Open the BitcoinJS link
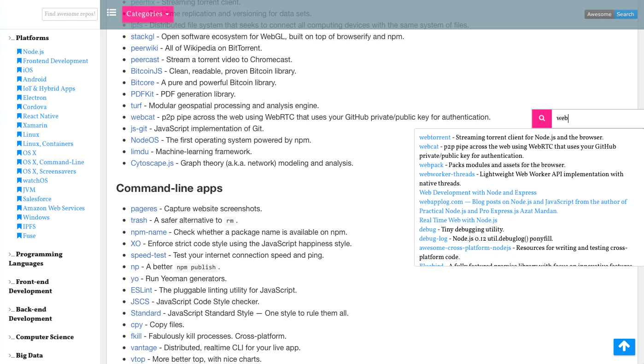This screenshot has width=644, height=364. [x=146, y=71]
